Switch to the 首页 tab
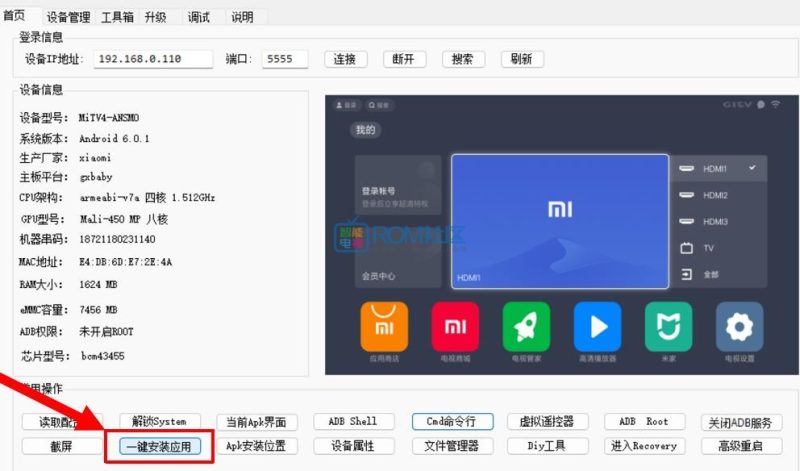800x471 pixels. coord(14,16)
